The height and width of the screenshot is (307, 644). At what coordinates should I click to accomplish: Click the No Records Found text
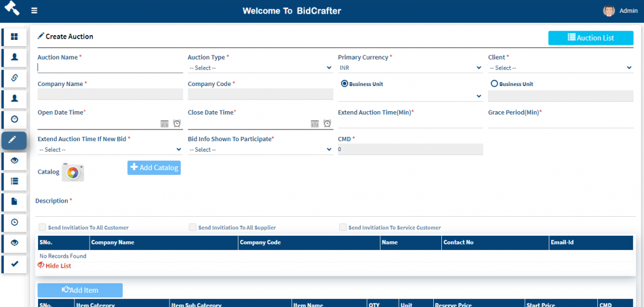[x=63, y=256]
